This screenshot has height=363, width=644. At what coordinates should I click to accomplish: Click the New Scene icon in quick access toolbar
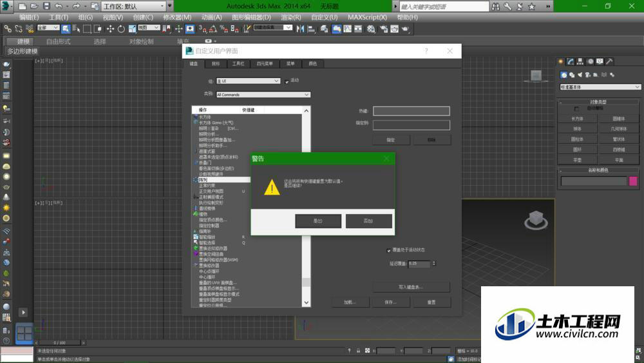click(x=23, y=6)
